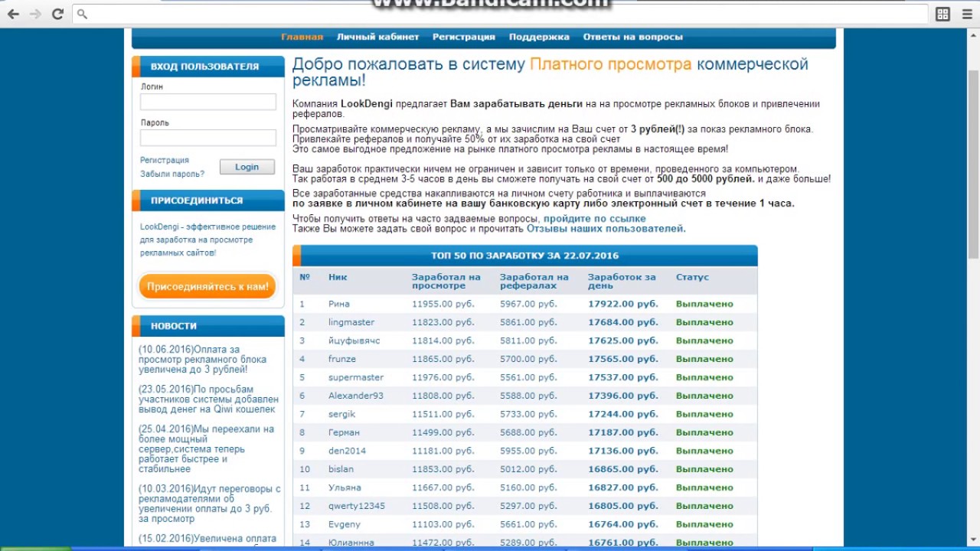This screenshot has height=551, width=980.
Task: Select the nickname йцуфывячс
Action: click(354, 341)
